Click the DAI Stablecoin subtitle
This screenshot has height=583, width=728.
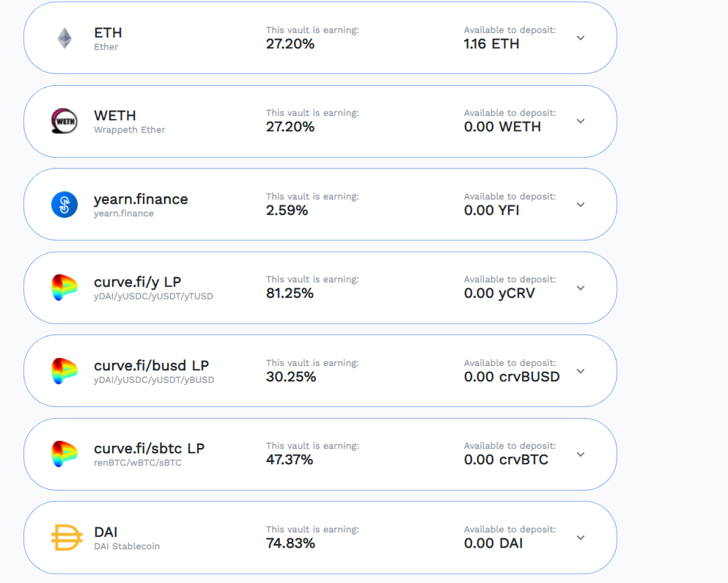127,546
